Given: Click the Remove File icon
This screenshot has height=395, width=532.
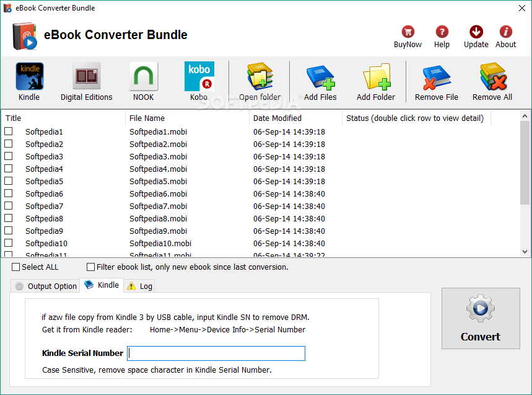Looking at the screenshot, I should pos(437,78).
